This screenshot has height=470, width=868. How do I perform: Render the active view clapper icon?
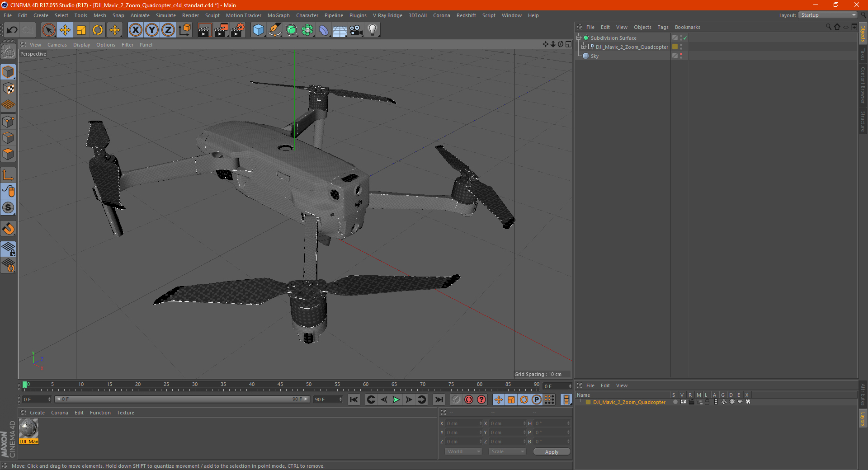click(204, 30)
